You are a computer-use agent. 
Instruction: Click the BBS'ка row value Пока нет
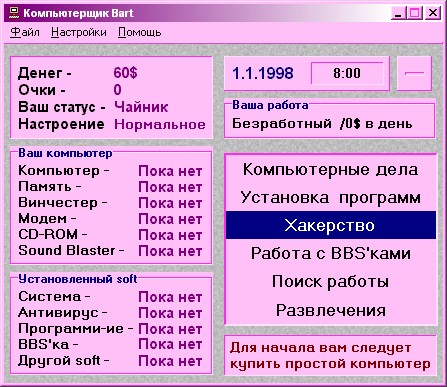point(170,345)
